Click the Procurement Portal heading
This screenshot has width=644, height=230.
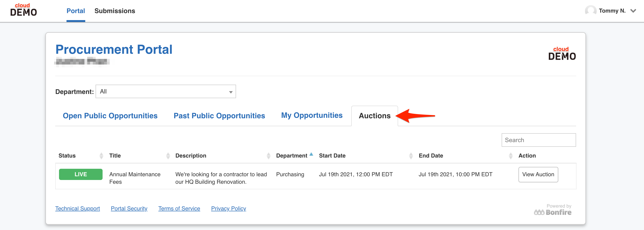click(x=114, y=49)
